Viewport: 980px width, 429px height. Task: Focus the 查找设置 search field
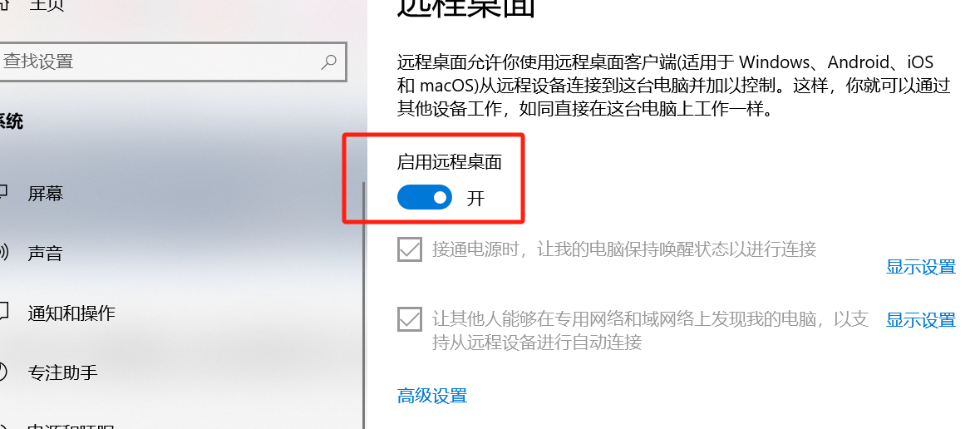(x=173, y=62)
